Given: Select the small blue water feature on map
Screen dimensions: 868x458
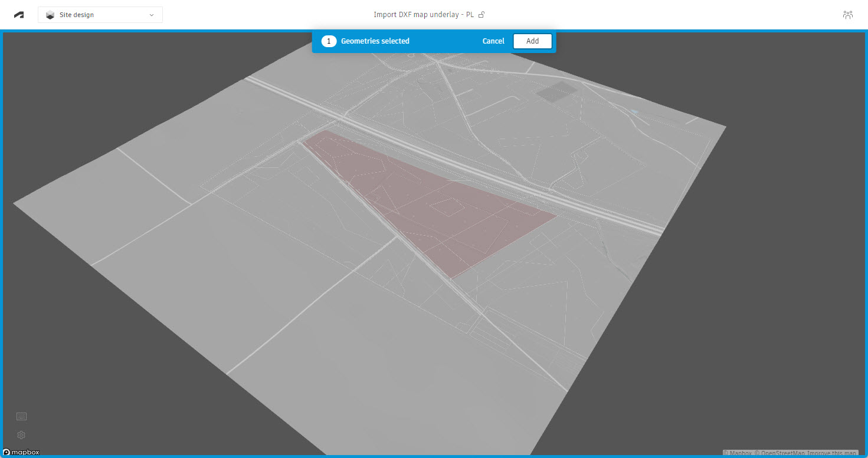Looking at the screenshot, I should tap(634, 111).
